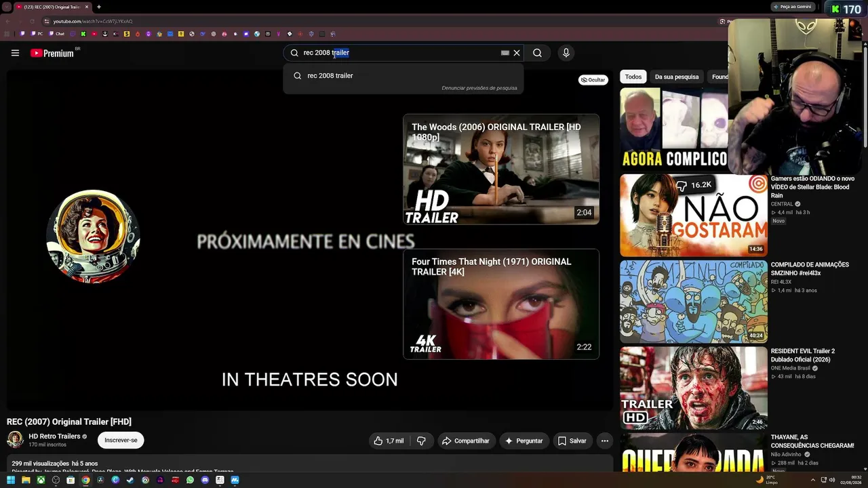Dislike the REC trailer video
868x488 pixels.
tap(421, 441)
